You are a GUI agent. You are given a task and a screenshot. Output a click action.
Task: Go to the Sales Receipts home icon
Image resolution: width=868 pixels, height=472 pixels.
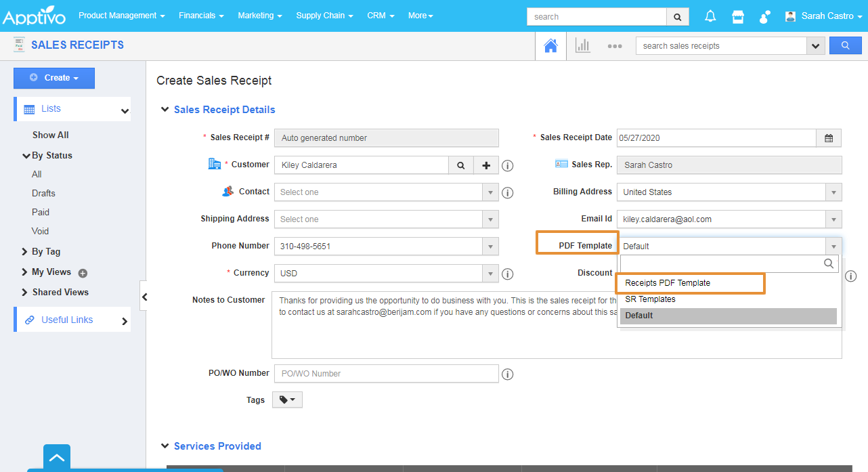tap(551, 46)
